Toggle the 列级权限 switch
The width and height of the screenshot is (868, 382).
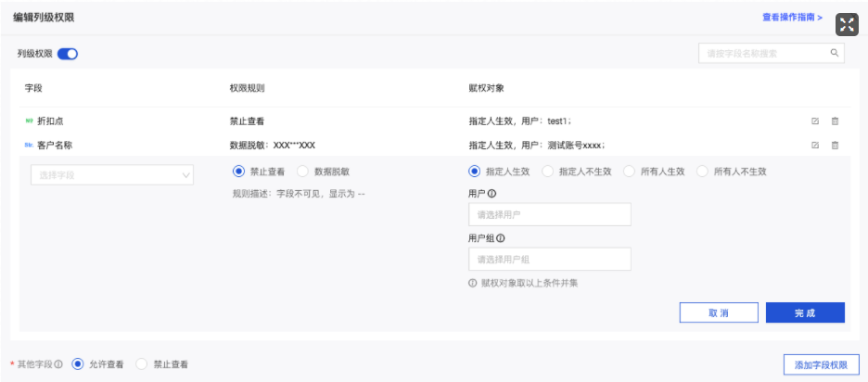[68, 54]
